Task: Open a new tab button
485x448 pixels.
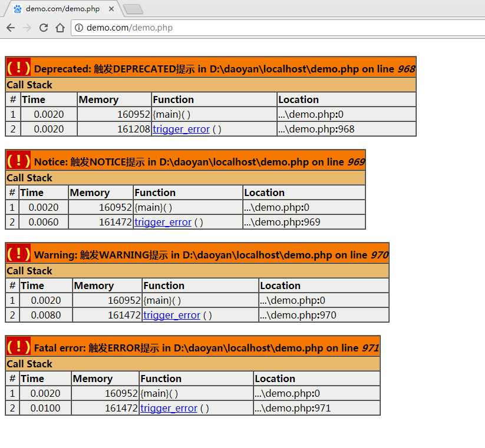Action: click(x=133, y=9)
